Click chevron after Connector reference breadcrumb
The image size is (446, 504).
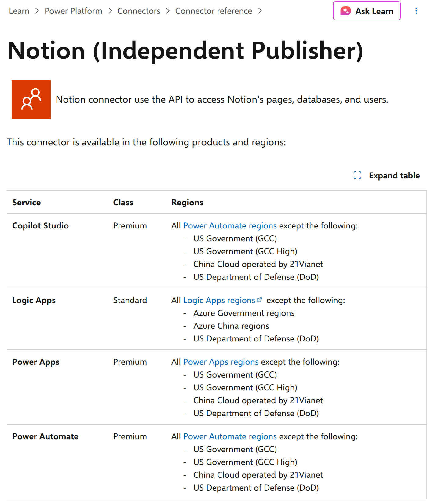[x=260, y=11]
